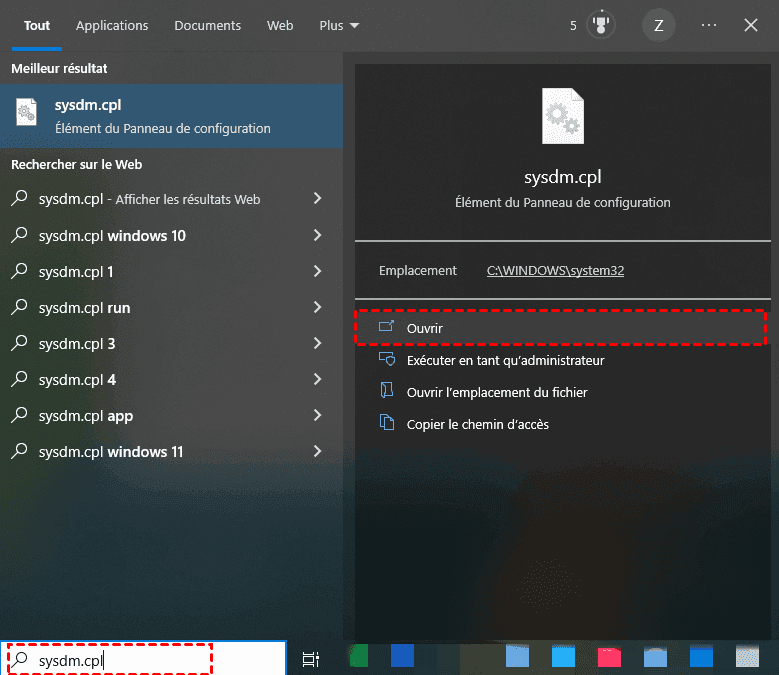
Task: Click suggestion sysdm.cpl 1
Action: [x=76, y=272]
